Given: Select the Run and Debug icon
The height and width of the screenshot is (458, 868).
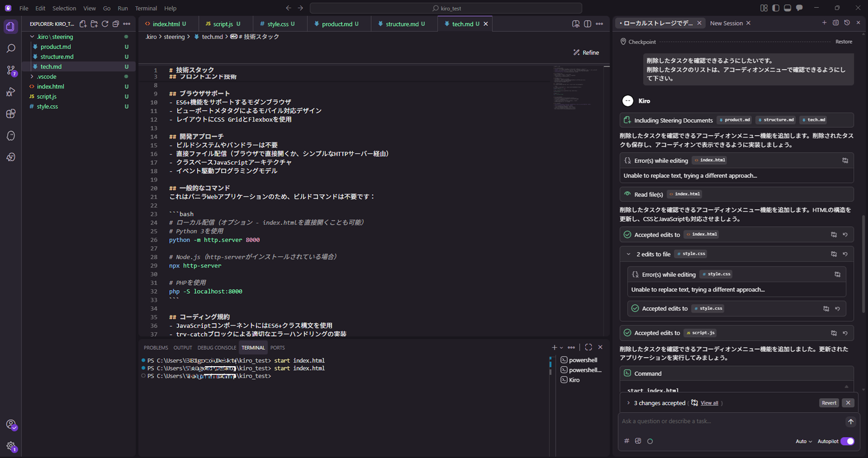Looking at the screenshot, I should coord(11,92).
